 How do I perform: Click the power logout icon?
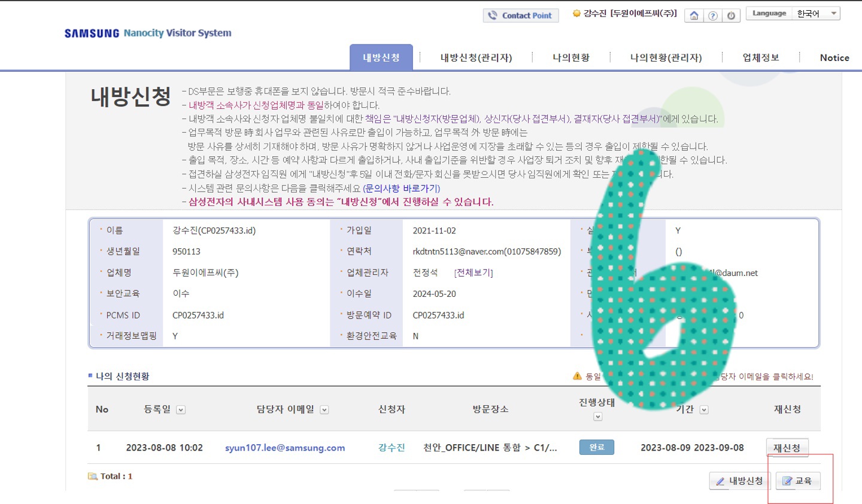(731, 16)
